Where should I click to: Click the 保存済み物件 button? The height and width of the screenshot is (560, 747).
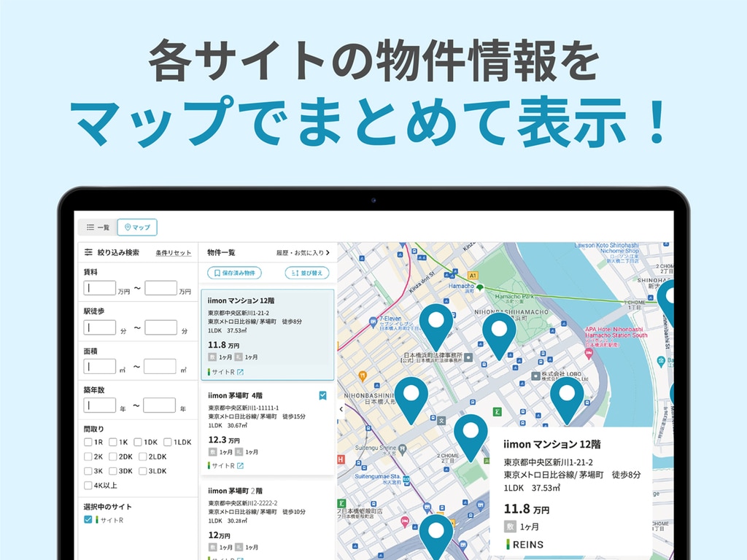coord(234,273)
